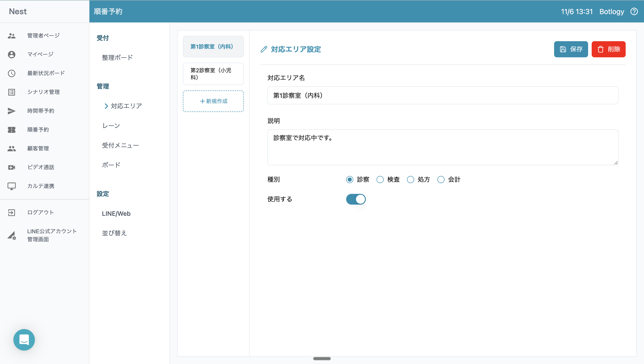Select 第2診察室（小児科） area entry
This screenshot has width=644, height=364.
(x=213, y=74)
